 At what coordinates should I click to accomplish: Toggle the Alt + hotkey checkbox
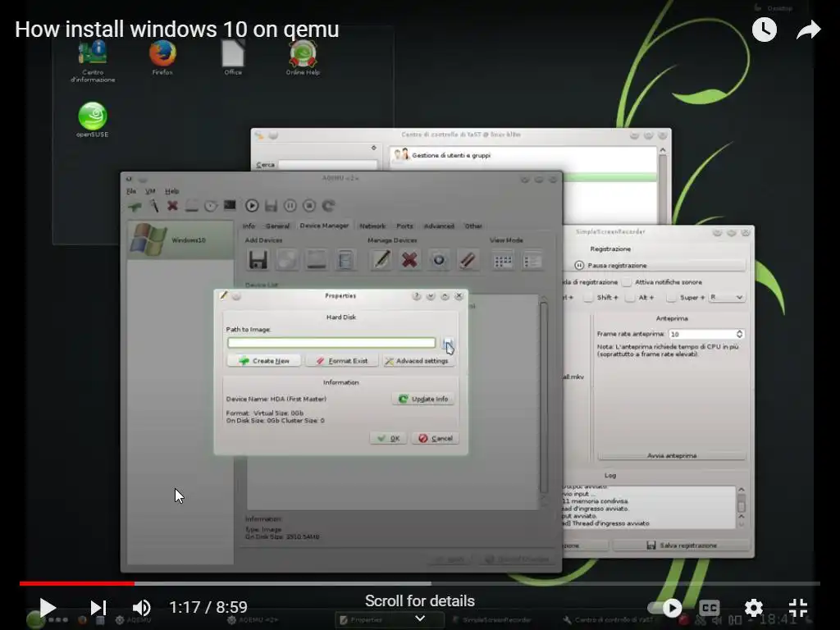630,297
